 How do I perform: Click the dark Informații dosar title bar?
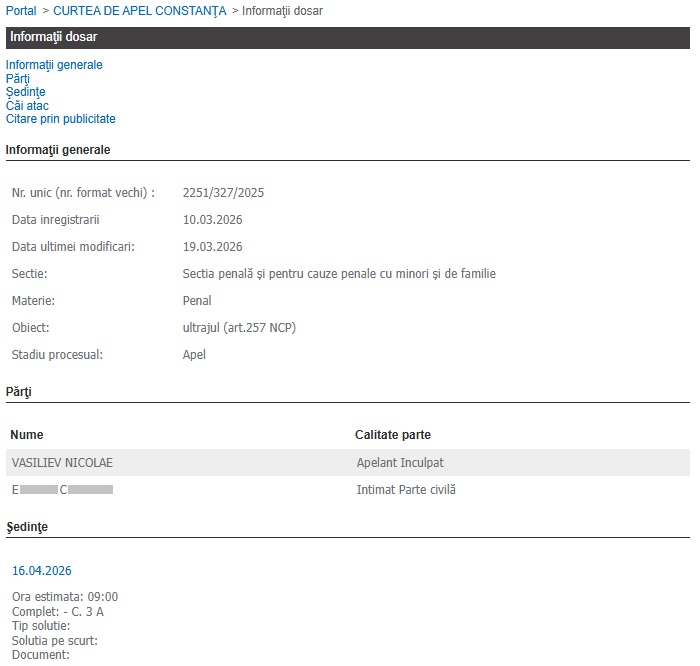pyautogui.click(x=347, y=37)
